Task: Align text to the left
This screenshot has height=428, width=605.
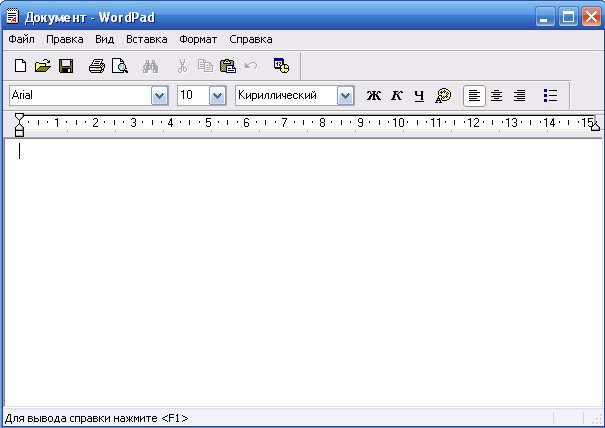Action: click(474, 96)
